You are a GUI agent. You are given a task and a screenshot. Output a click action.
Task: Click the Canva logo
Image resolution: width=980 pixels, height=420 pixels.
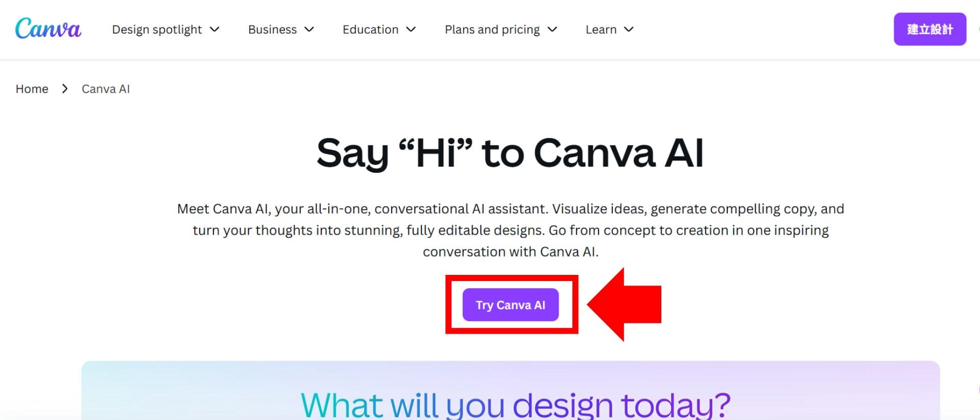pos(49,29)
